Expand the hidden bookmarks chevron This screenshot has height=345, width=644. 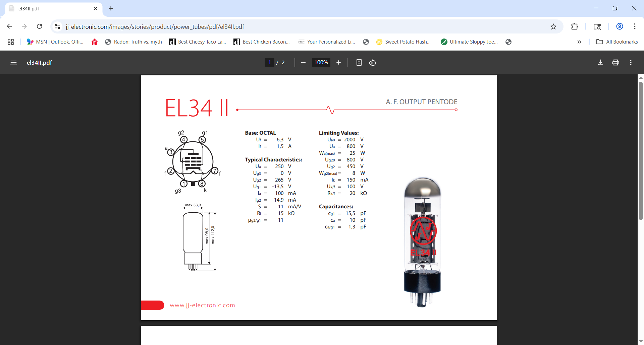[x=579, y=42]
